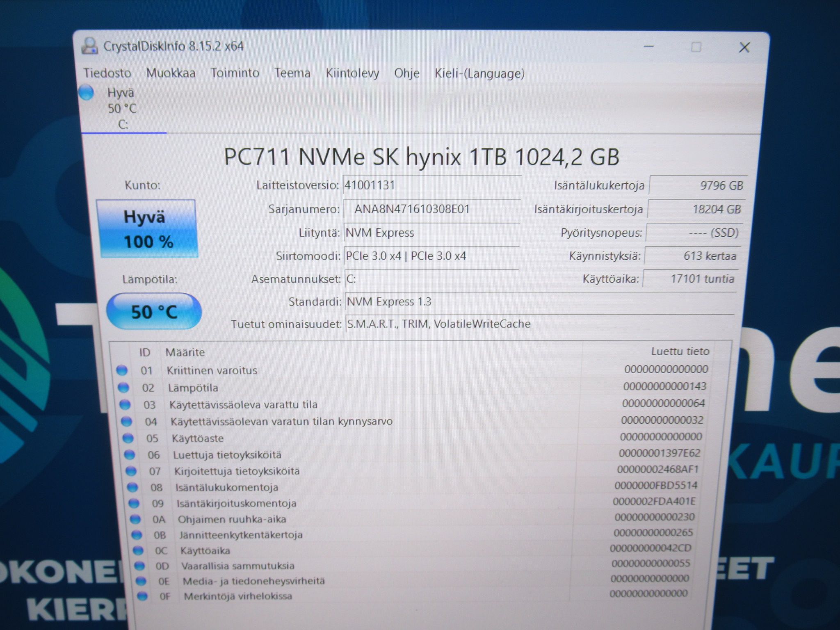The width and height of the screenshot is (840, 630).
Task: Click the Käynnistyksiä value 613 kertaa
Action: 692,256
